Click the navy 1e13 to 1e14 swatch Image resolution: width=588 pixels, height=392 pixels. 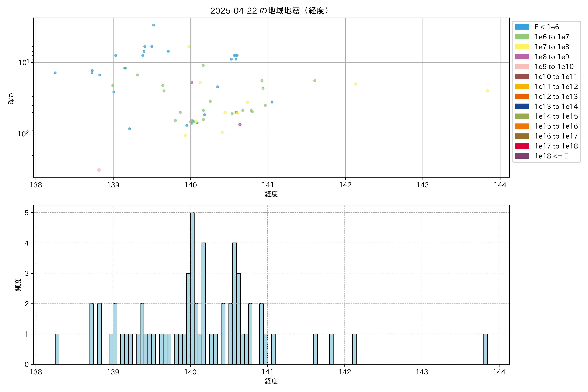coord(522,106)
